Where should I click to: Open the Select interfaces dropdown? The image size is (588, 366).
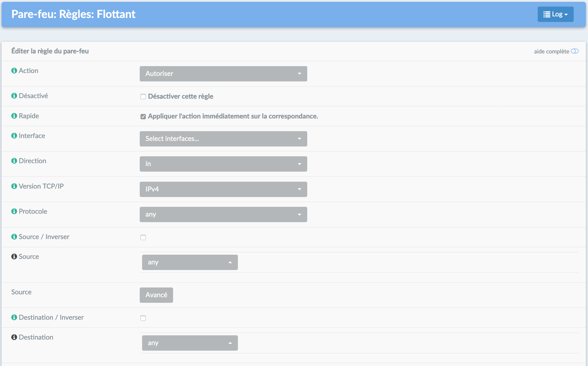223,139
